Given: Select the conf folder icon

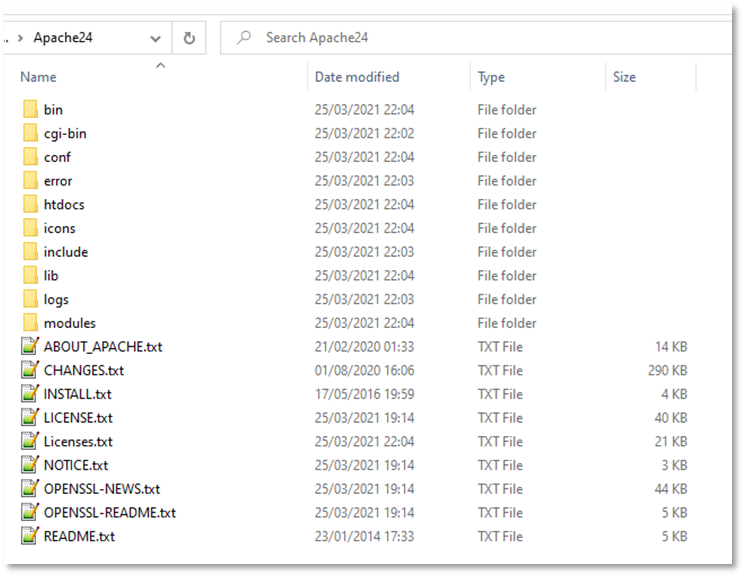Looking at the screenshot, I should point(30,157).
